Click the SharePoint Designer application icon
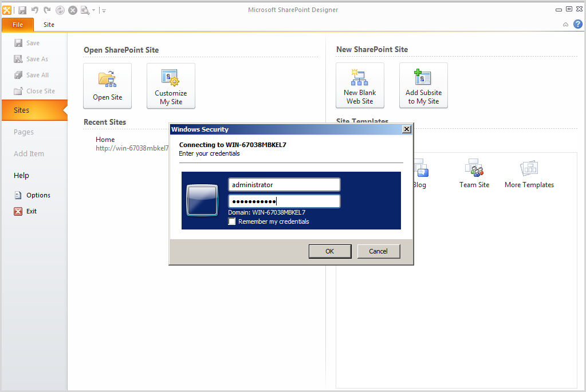The width and height of the screenshot is (586, 392). pyautogui.click(x=7, y=10)
